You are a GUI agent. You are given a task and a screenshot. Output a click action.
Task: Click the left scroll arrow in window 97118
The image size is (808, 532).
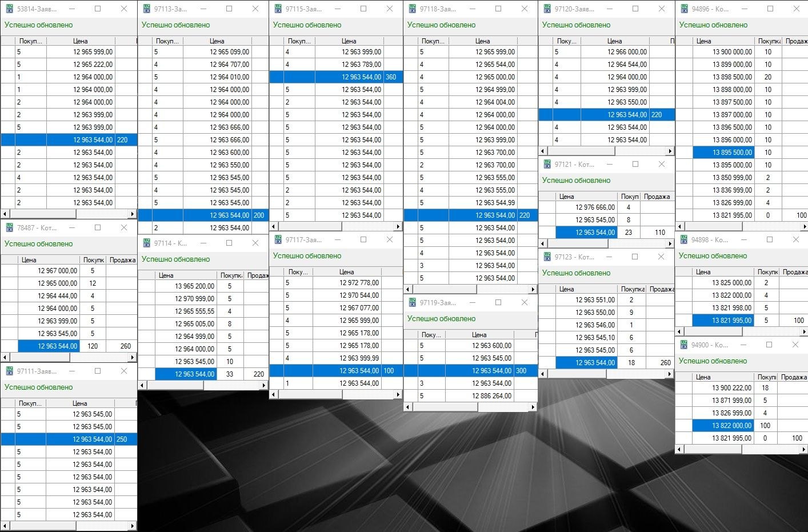click(408, 290)
